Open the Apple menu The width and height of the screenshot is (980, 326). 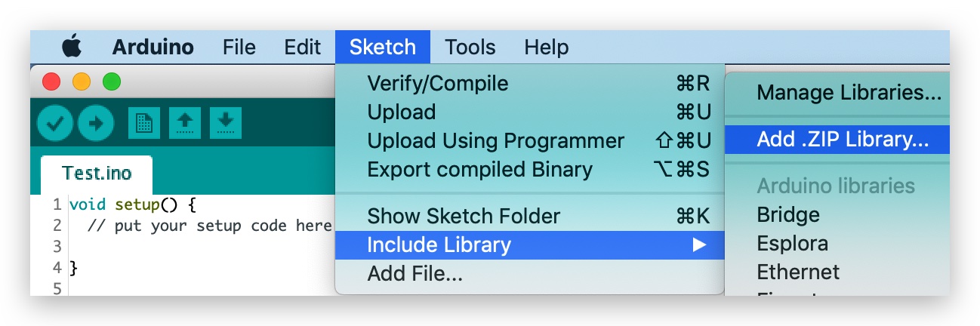(72, 48)
